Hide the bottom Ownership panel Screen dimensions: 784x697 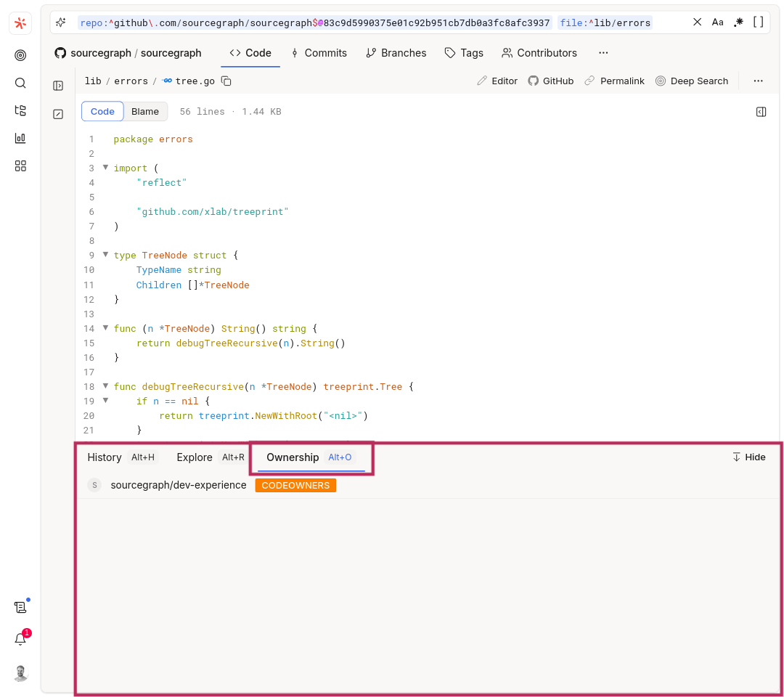[748, 457]
